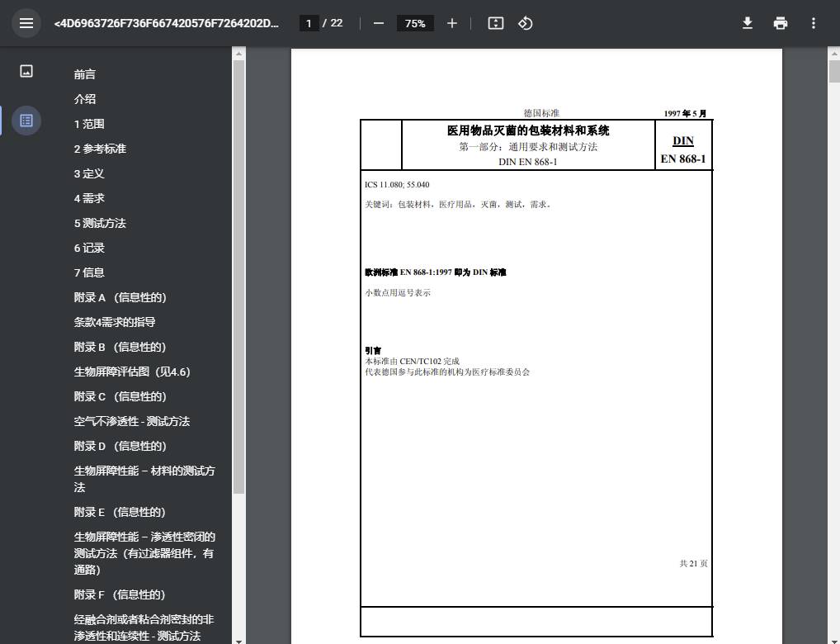Switch sidebar to thumbnails view

[26, 71]
